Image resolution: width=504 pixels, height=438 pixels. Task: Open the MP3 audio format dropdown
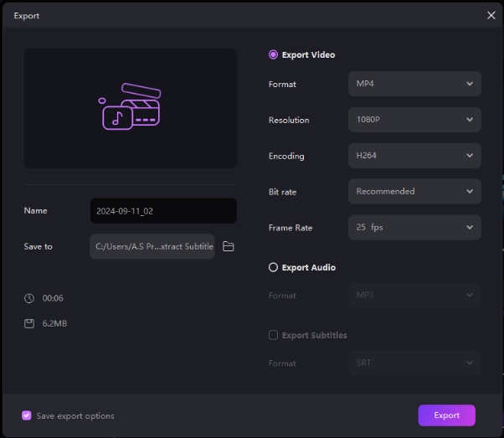pyautogui.click(x=414, y=296)
